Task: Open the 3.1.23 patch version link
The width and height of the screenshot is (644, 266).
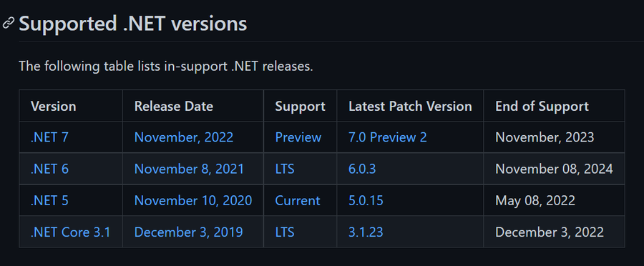Action: point(366,232)
